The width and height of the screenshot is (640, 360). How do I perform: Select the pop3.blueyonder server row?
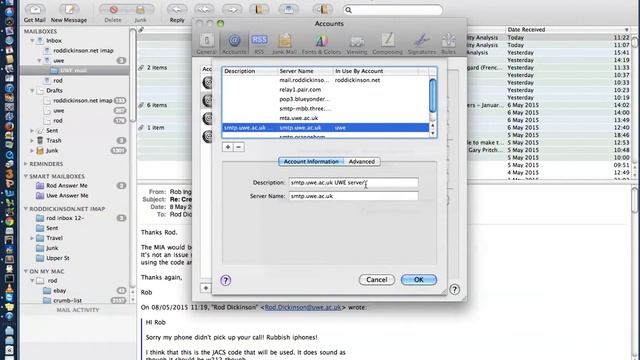[x=326, y=99]
